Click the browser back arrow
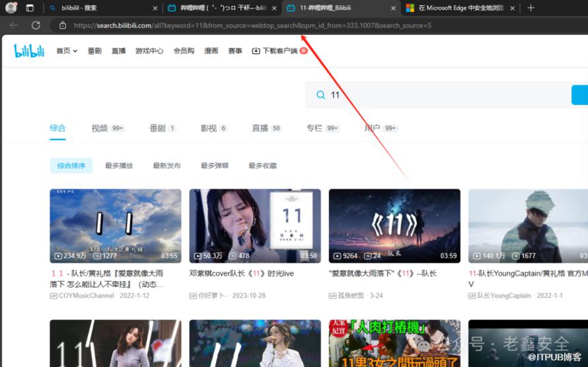 pyautogui.click(x=15, y=25)
